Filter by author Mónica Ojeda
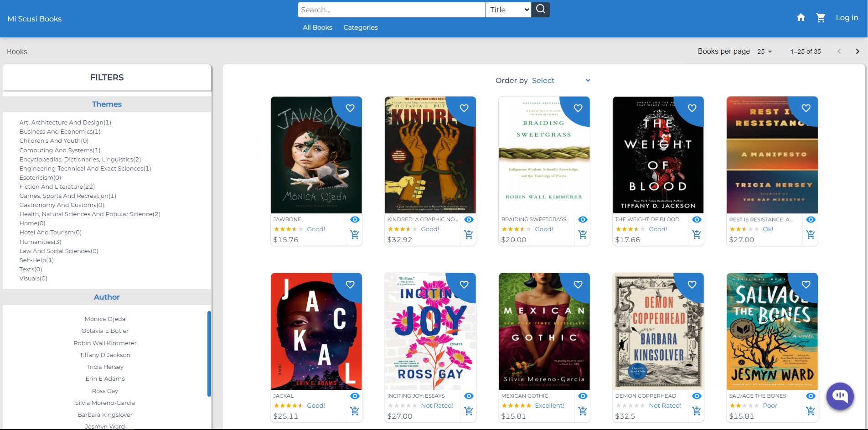868x430 pixels. pos(105,319)
